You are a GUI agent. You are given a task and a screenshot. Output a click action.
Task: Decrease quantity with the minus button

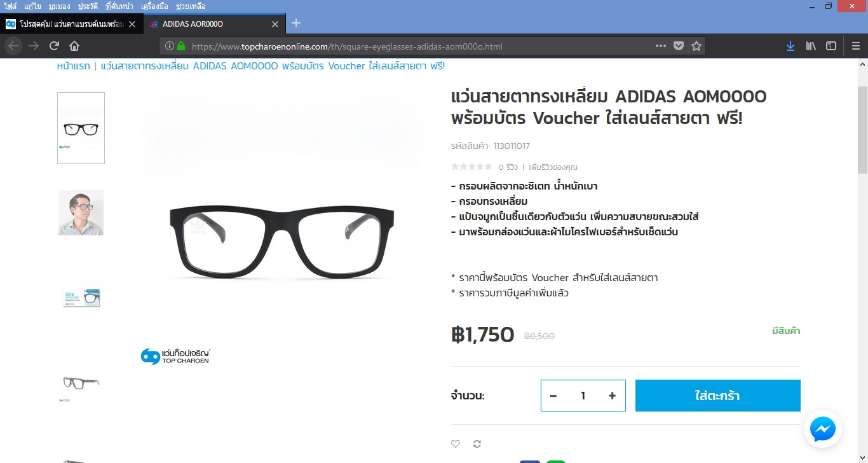click(553, 396)
